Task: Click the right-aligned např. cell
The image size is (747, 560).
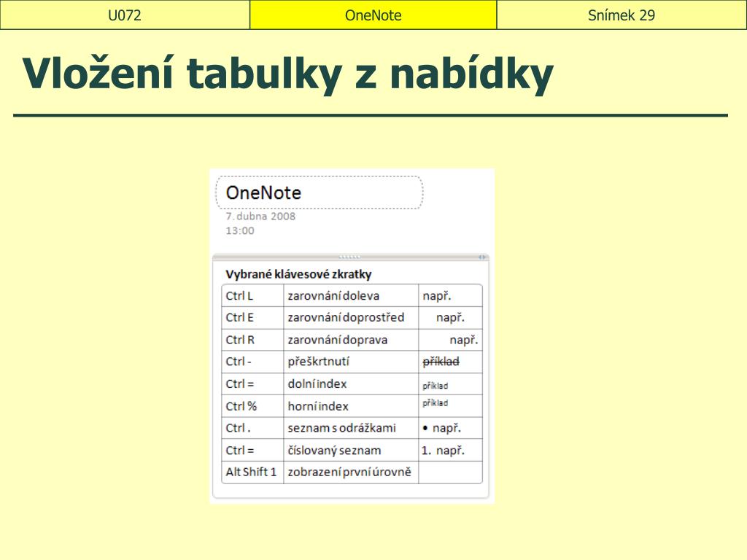Action: [450, 340]
